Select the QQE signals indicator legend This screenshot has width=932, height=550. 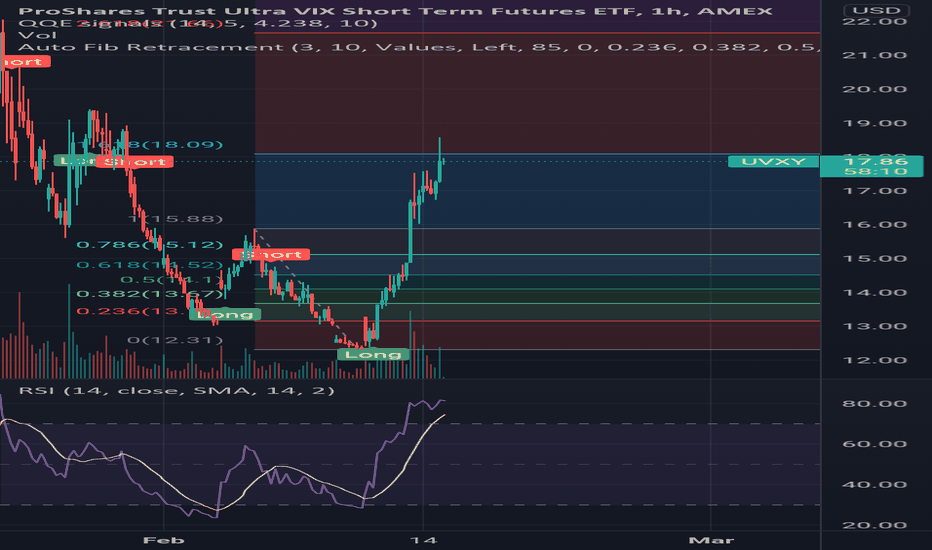pos(197,23)
